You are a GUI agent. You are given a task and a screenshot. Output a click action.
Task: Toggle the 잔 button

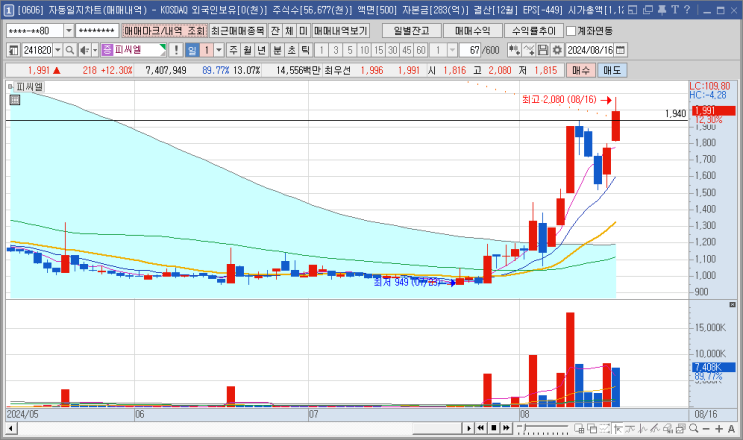[275, 31]
